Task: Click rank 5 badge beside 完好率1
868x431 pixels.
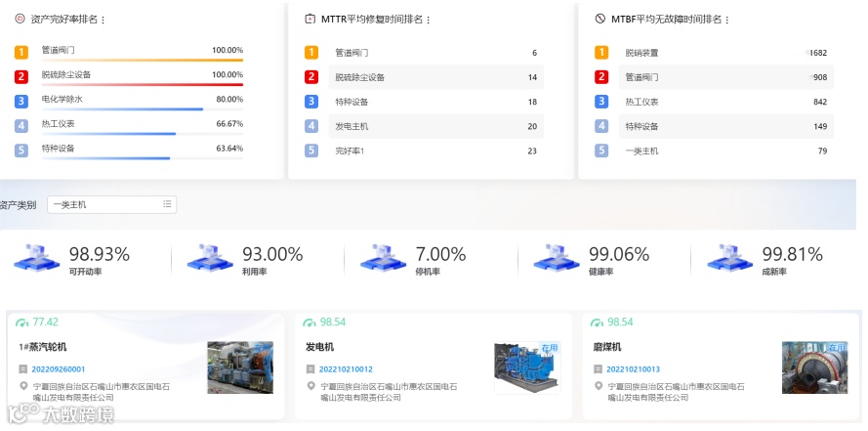Action: pos(311,151)
